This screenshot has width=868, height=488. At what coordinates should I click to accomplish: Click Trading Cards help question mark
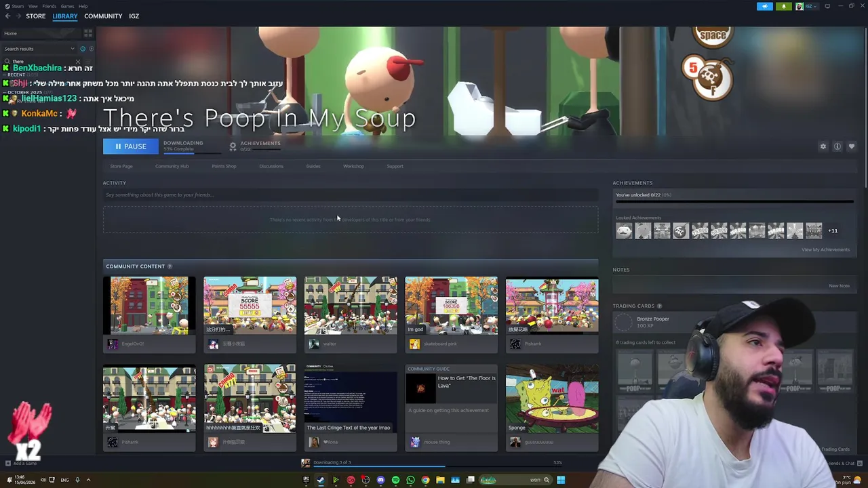click(659, 306)
